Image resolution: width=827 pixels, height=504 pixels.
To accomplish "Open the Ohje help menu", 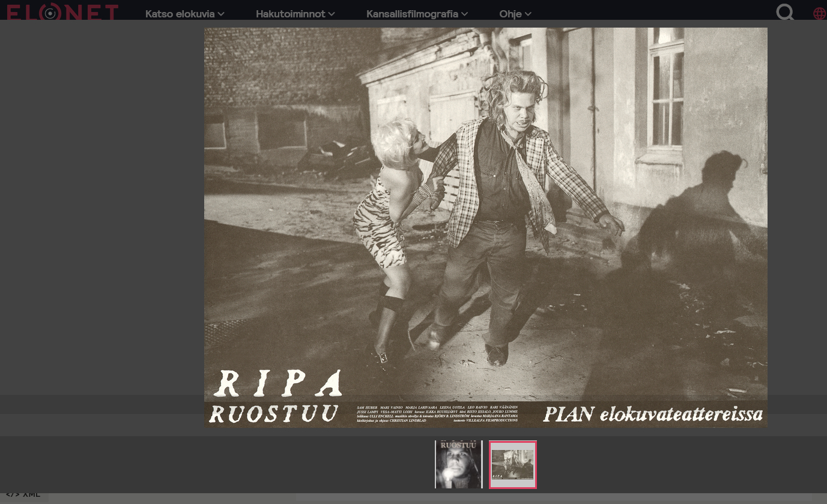I will click(510, 14).
